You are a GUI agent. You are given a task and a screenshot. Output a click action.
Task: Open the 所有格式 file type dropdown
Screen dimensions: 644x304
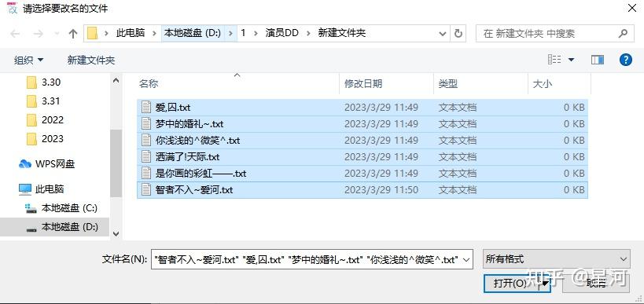point(556,259)
